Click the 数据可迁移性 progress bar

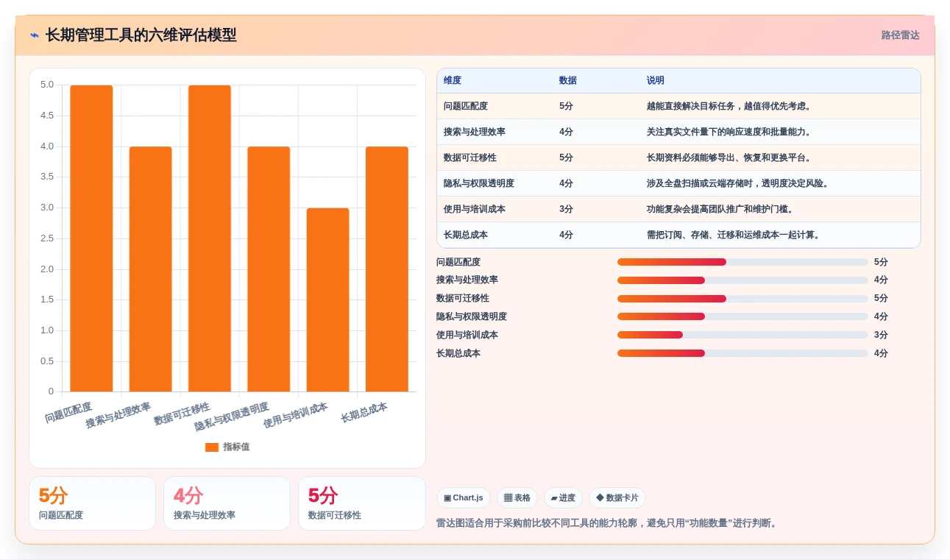coord(742,299)
